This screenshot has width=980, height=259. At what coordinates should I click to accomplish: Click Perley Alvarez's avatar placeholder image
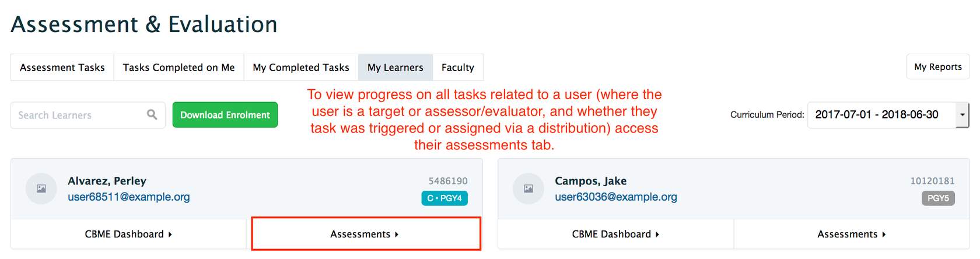click(41, 188)
